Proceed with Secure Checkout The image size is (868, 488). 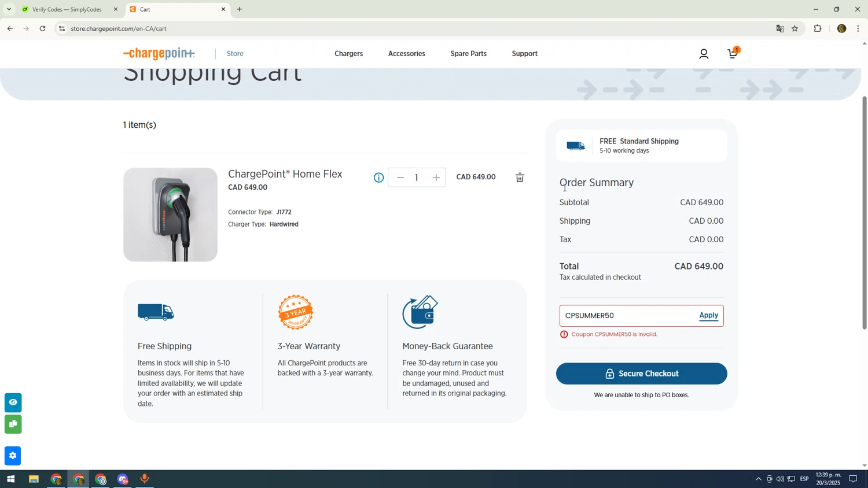tap(641, 374)
